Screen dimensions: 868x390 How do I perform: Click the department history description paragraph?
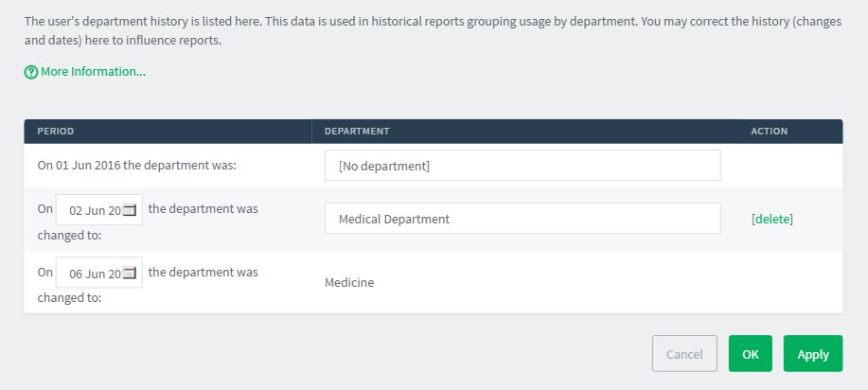(433, 31)
